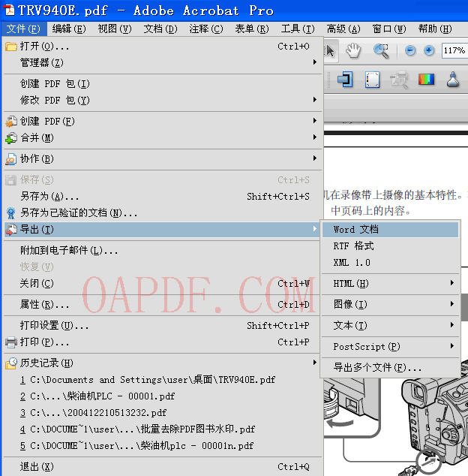Click the greyed-out printer toolbar icon
The width and height of the screenshot is (468, 476).
(399, 80)
